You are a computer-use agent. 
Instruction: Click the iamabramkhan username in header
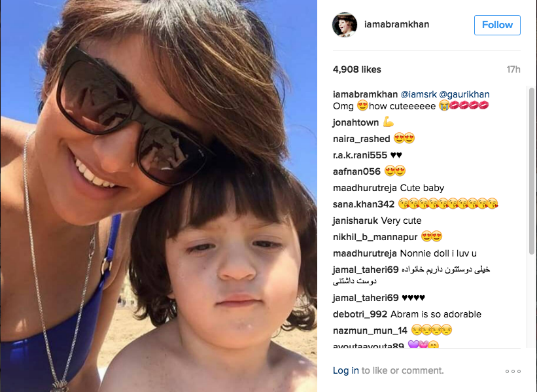click(396, 24)
